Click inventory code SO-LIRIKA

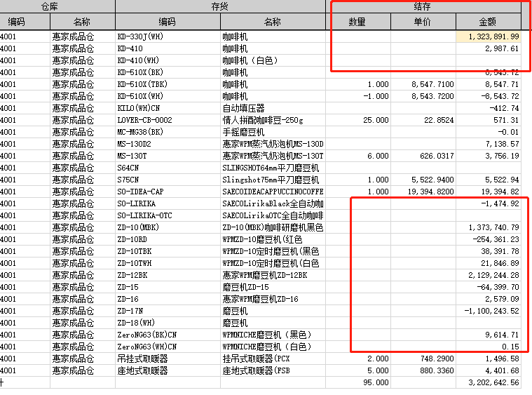click(x=168, y=203)
